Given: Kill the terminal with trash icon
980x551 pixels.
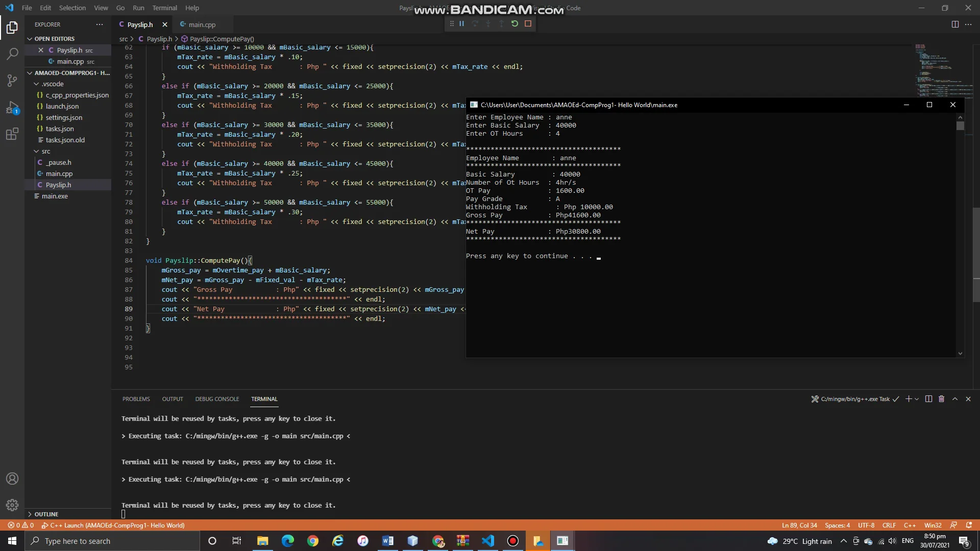Looking at the screenshot, I should coord(942,399).
